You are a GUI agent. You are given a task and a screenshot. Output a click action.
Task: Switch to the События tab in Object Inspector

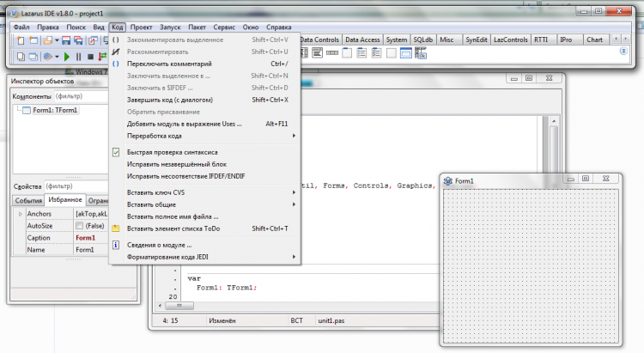point(28,200)
